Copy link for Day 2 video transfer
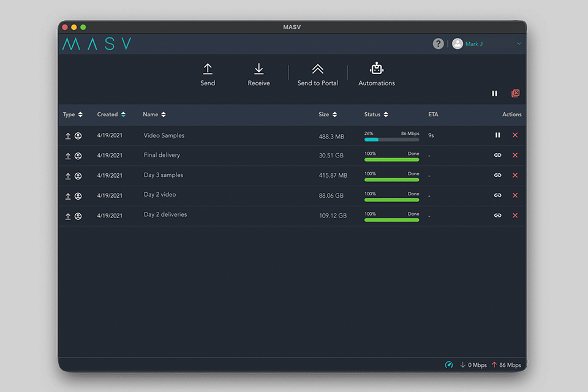The width and height of the screenshot is (588, 392). [497, 195]
